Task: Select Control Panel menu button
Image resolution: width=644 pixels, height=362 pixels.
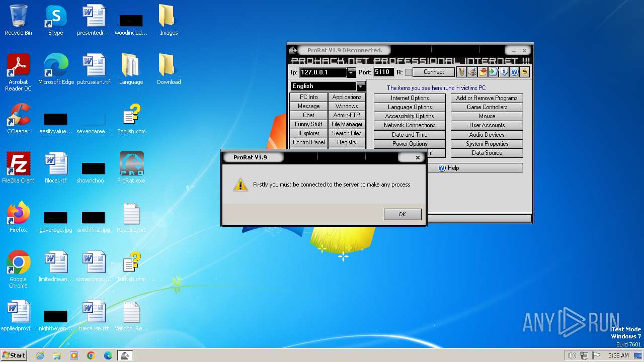Action: pos(308,142)
